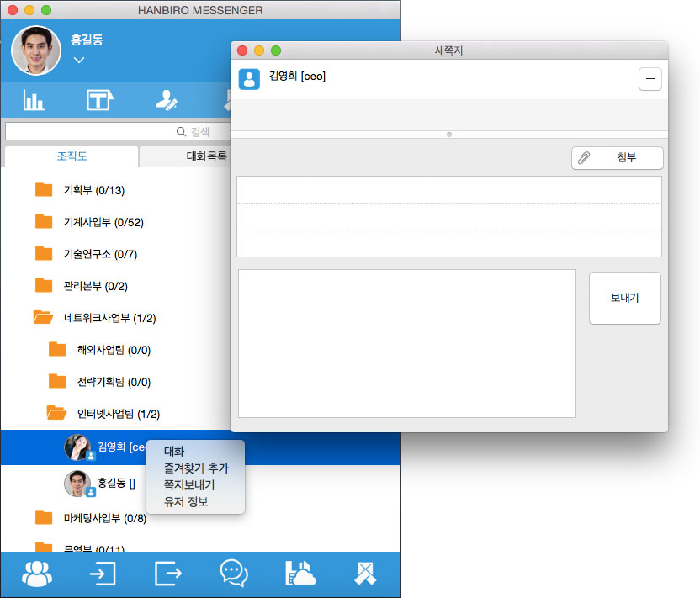Choose 즐겨찾기 추가 from the context menu
Screen dimensions: 700x598
click(195, 468)
